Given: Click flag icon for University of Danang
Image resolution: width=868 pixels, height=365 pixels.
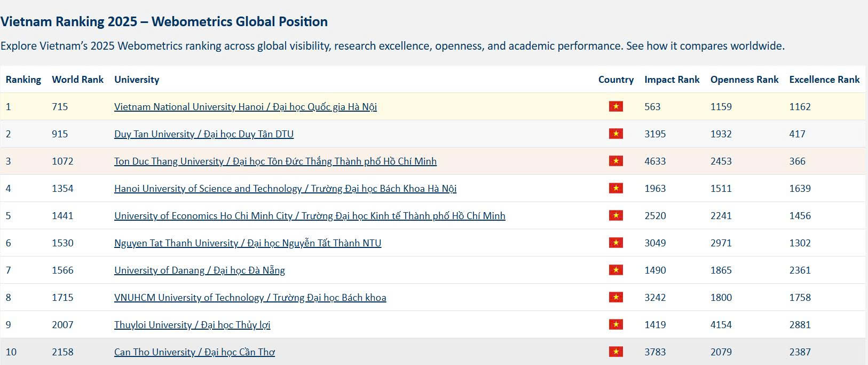Looking at the screenshot, I should click(x=616, y=270).
